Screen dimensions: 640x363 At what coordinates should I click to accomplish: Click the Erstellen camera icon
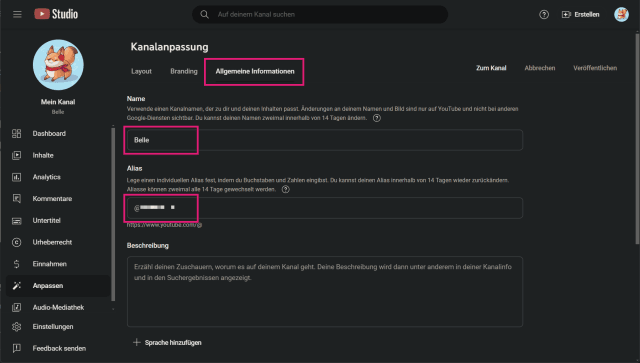(566, 14)
